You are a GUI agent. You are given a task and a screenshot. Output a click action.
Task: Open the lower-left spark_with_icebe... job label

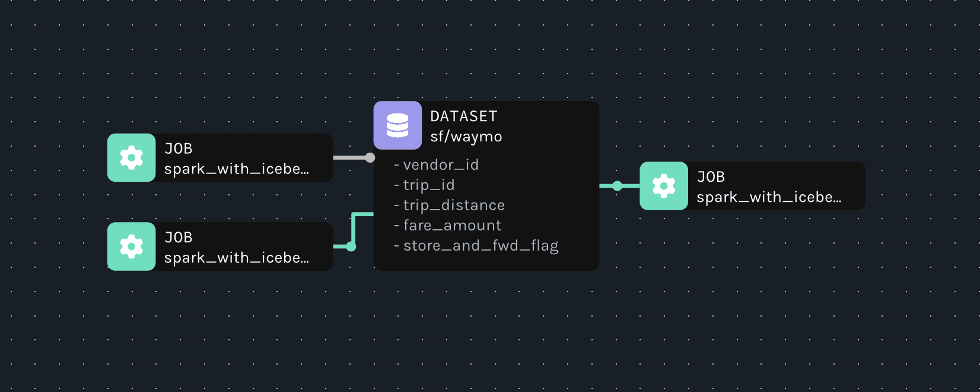point(236,258)
